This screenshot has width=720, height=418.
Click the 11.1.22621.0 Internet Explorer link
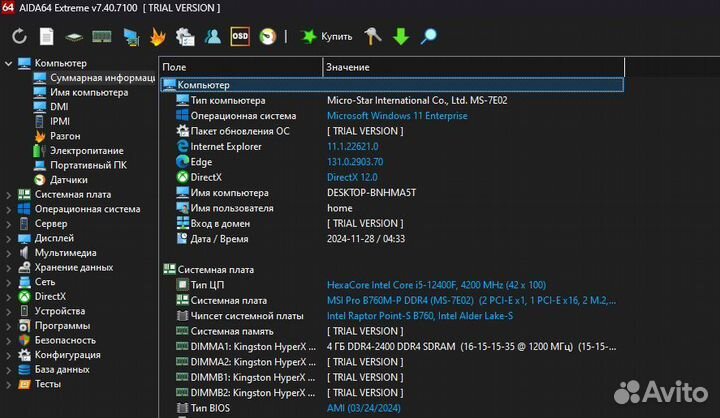(x=353, y=147)
